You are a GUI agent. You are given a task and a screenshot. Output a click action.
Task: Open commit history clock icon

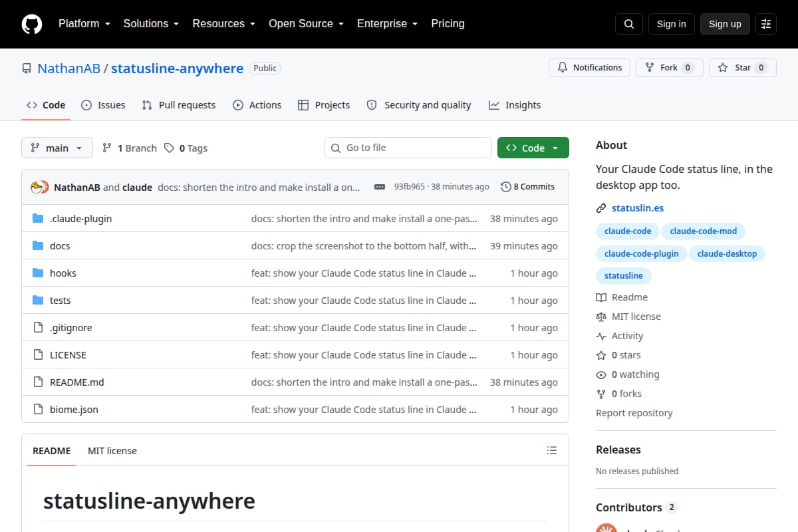505,187
